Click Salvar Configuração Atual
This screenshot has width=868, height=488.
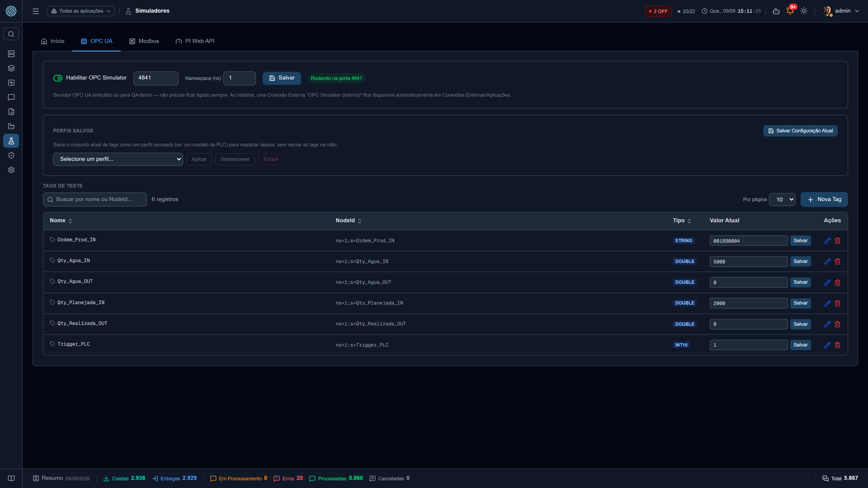800,131
